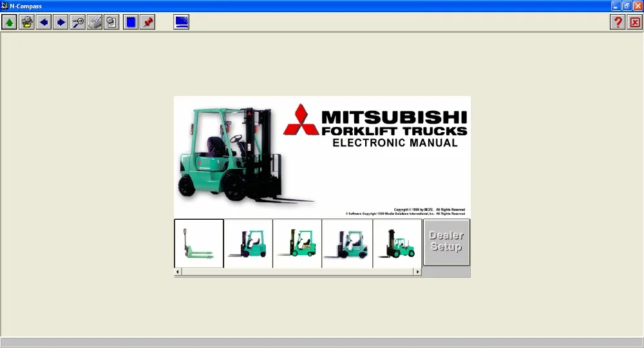
Task: Click the gear and document settings icon
Action: 111,22
